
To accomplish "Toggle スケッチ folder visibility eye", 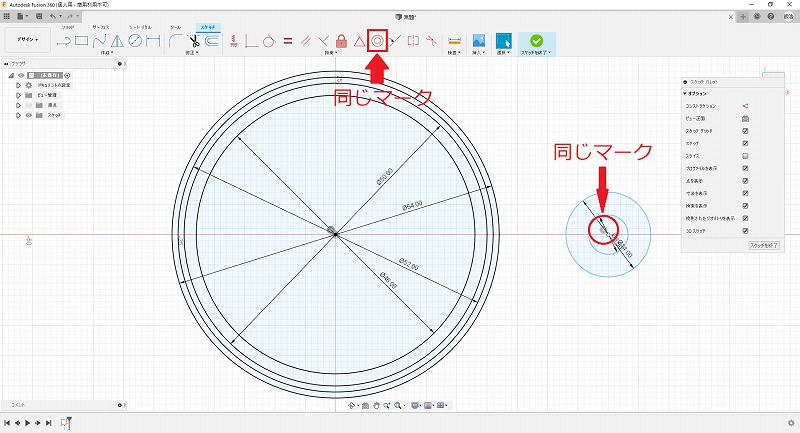I will click(x=28, y=115).
